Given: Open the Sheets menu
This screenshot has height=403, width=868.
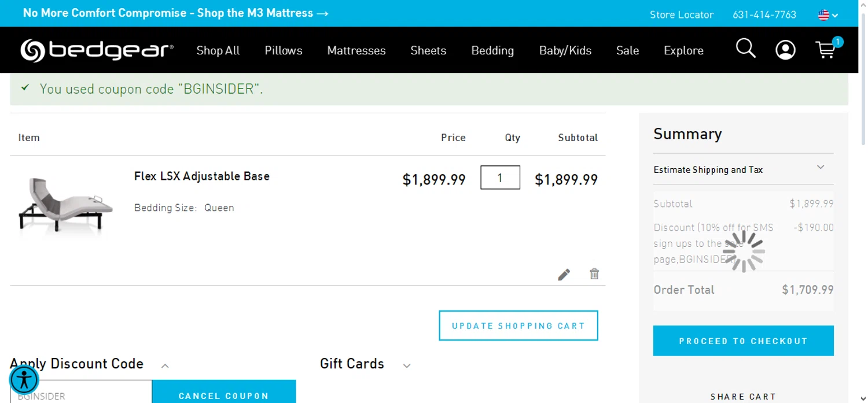Looking at the screenshot, I should click(428, 50).
